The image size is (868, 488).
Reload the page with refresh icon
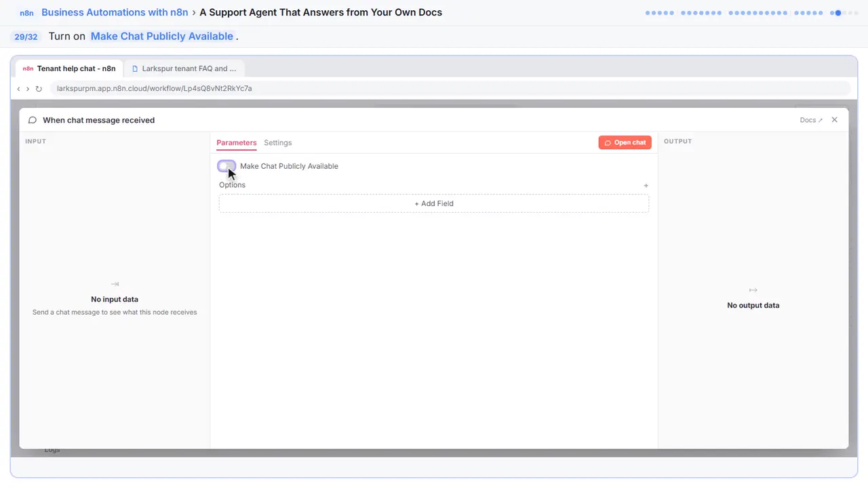coord(39,89)
